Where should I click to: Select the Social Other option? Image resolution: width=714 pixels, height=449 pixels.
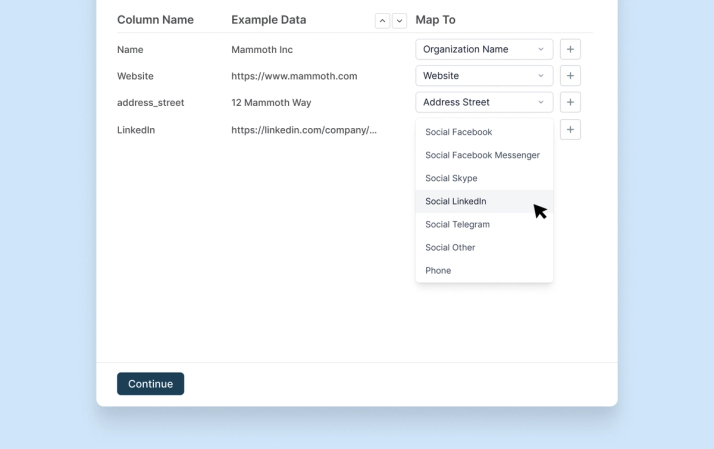tap(484, 248)
